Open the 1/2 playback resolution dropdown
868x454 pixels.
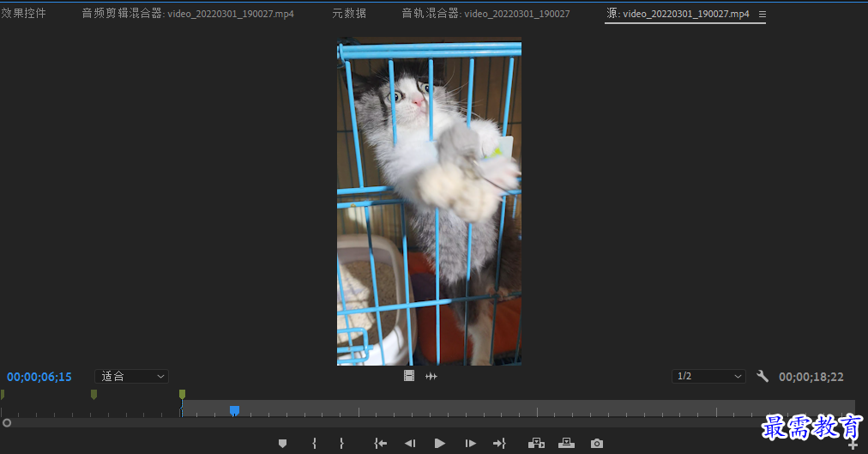click(708, 377)
